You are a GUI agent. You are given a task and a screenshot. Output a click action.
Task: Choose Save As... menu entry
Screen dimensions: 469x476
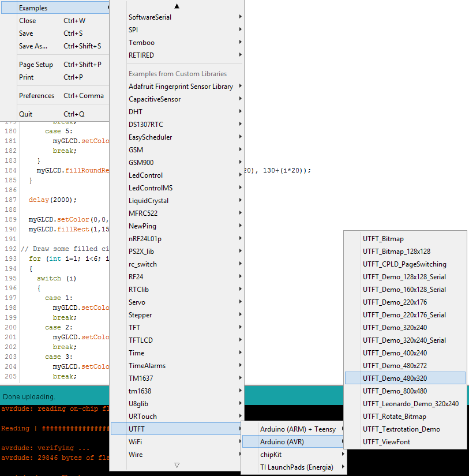point(55,46)
